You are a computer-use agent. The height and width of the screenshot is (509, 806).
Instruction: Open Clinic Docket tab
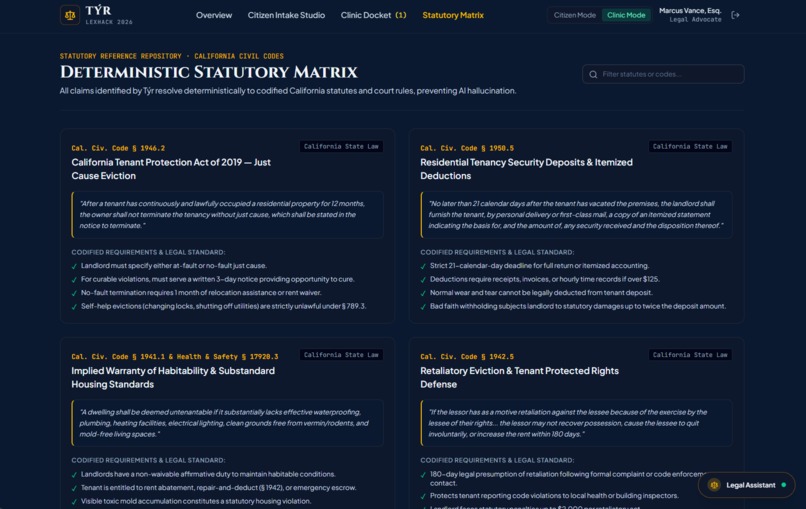373,15
